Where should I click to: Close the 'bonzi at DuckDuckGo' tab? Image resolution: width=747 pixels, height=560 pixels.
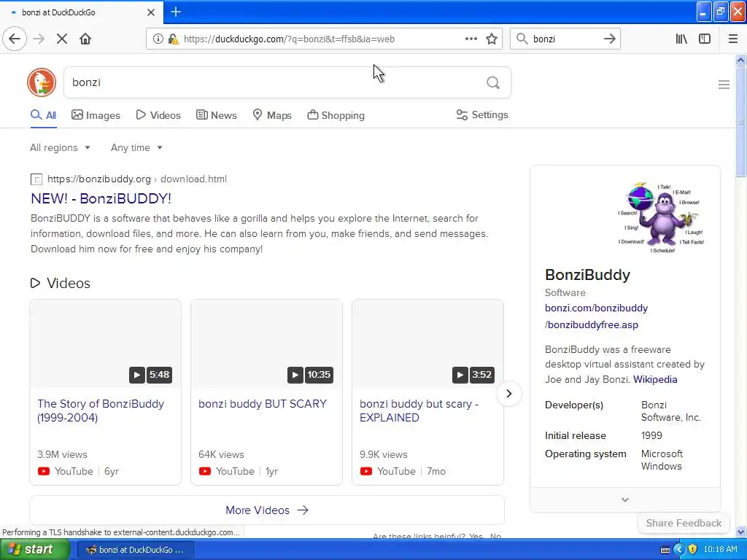(x=151, y=12)
